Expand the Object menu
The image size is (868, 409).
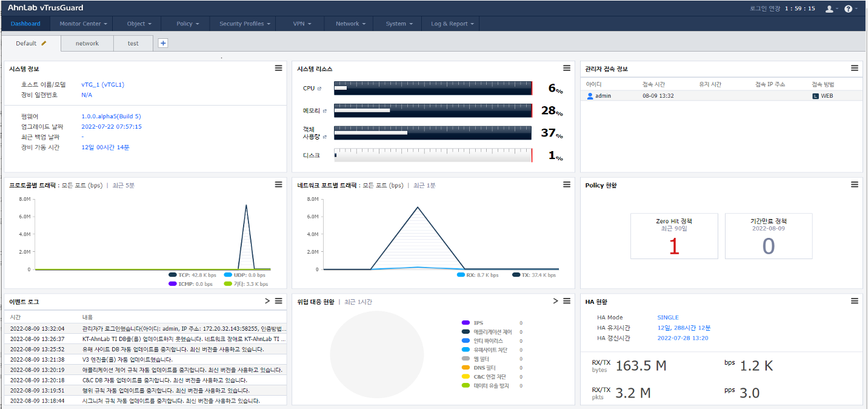[139, 24]
